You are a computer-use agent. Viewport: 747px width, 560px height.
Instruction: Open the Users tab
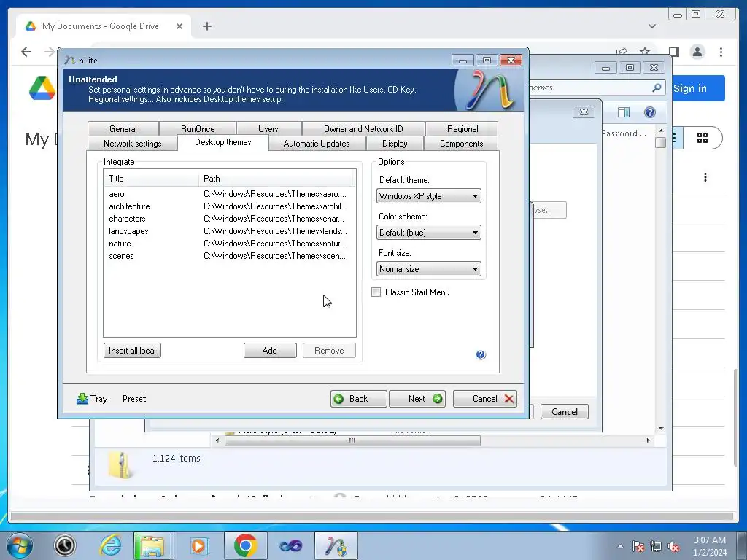[x=268, y=128]
